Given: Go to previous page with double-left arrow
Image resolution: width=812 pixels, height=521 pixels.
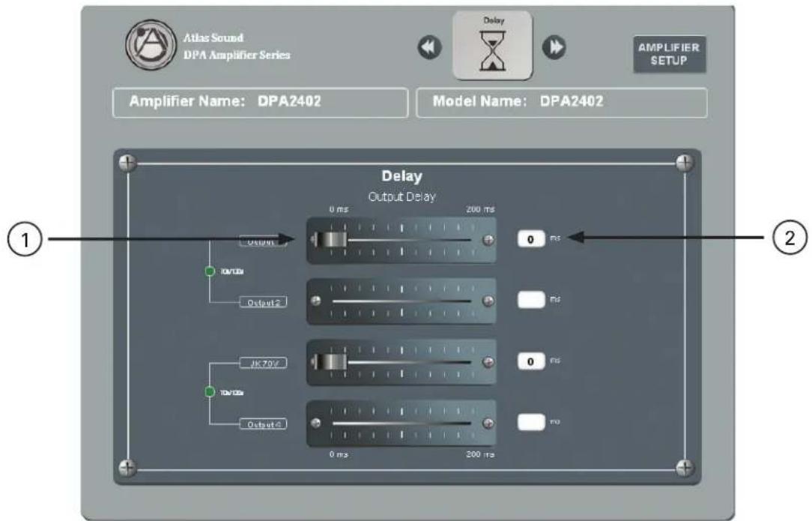Looking at the screenshot, I should click(430, 48).
